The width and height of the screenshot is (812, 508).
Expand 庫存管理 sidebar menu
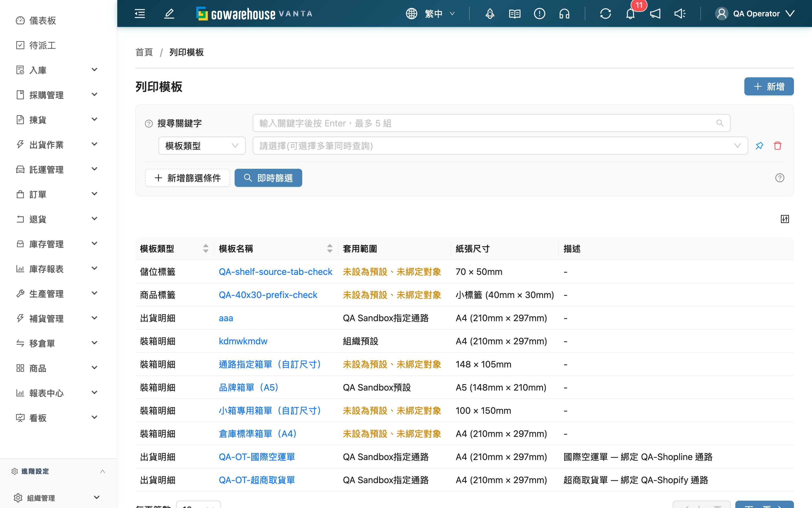coord(57,244)
